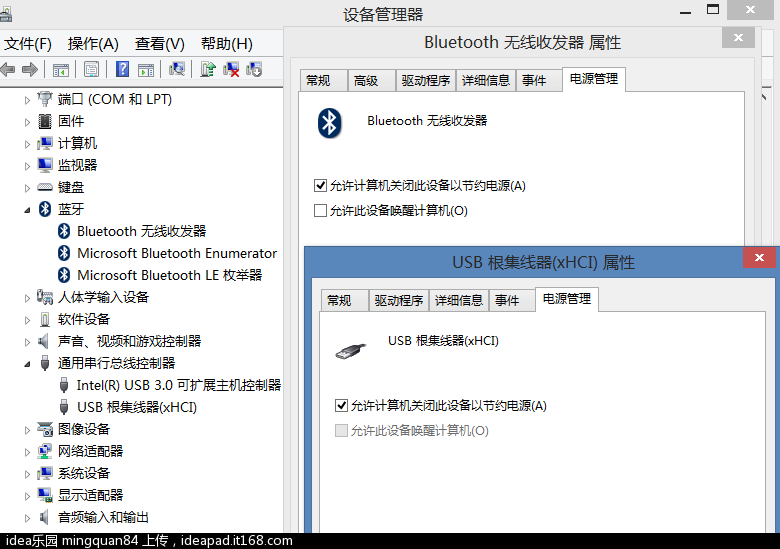
Task: Collapse the 通用串行总线控制器 node
Action: tap(27, 365)
